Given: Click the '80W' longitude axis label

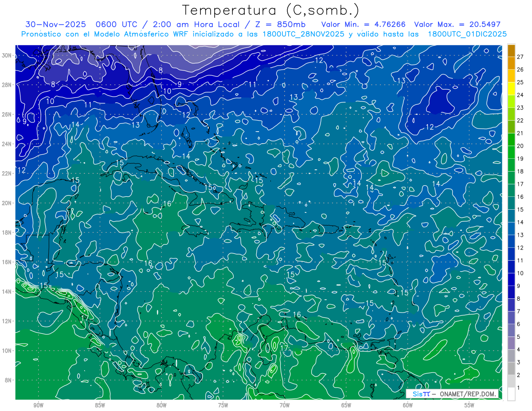Looking at the screenshot, I should point(161,405).
